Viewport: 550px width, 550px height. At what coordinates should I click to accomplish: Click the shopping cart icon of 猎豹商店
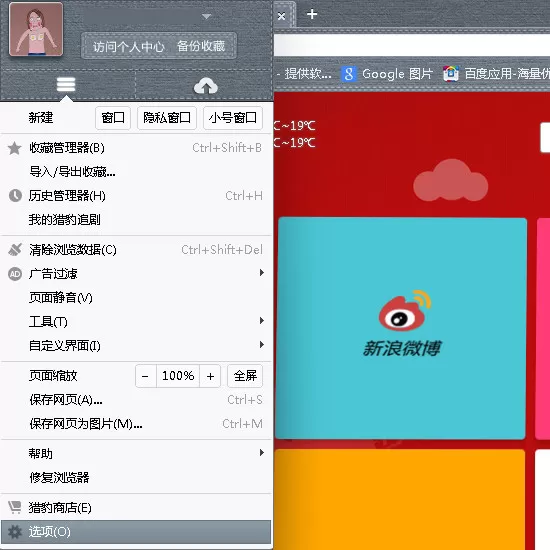pyautogui.click(x=15, y=507)
